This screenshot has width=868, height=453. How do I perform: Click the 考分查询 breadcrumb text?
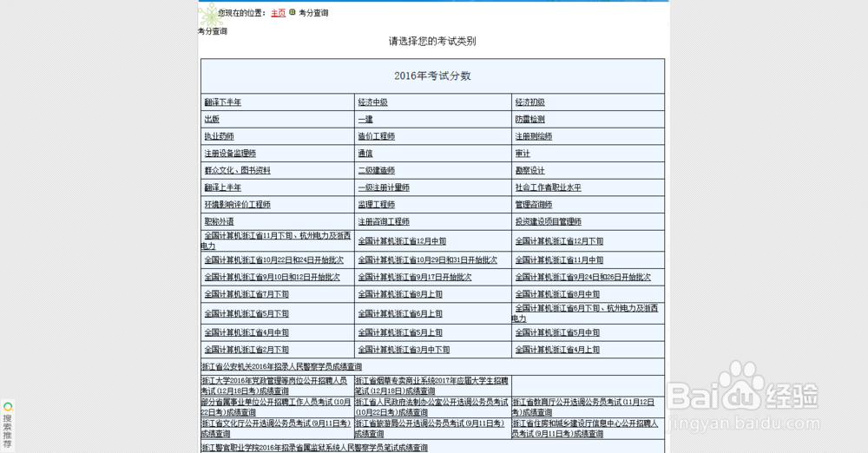(313, 13)
